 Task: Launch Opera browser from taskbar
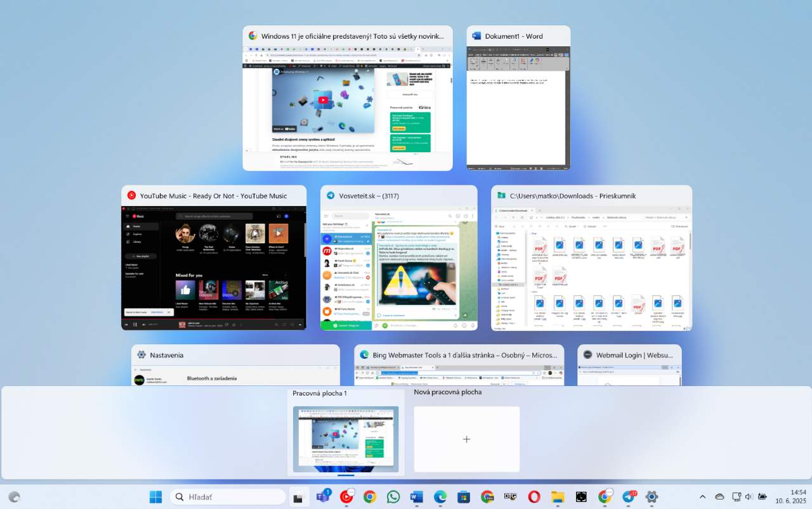coord(534,497)
